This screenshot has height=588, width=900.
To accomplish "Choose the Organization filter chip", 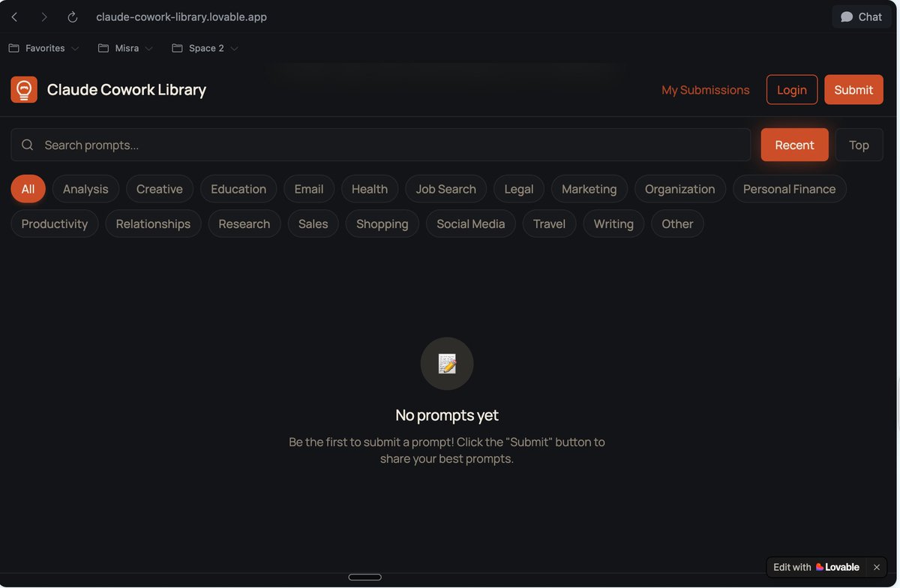I will click(x=680, y=189).
